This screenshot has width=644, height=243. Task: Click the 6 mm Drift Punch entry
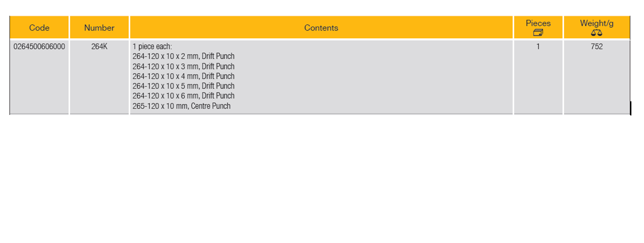pos(183,96)
